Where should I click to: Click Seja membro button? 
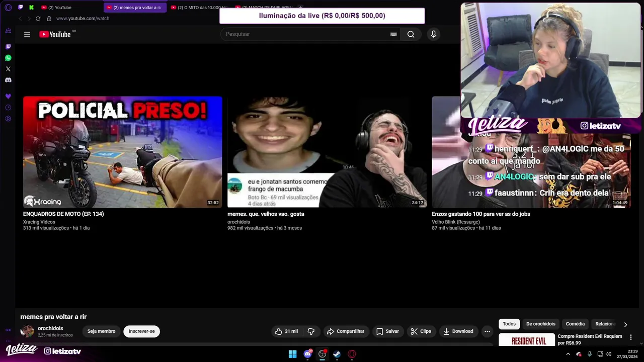101,331
